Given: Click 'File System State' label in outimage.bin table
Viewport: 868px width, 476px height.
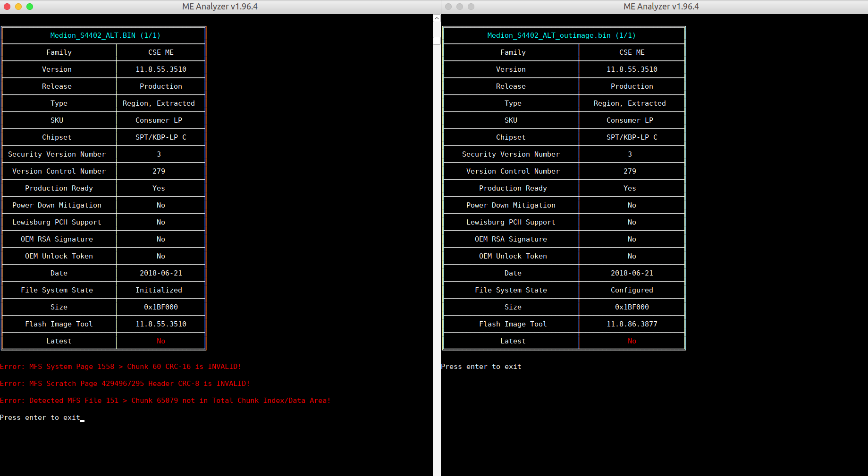Looking at the screenshot, I should [x=511, y=290].
